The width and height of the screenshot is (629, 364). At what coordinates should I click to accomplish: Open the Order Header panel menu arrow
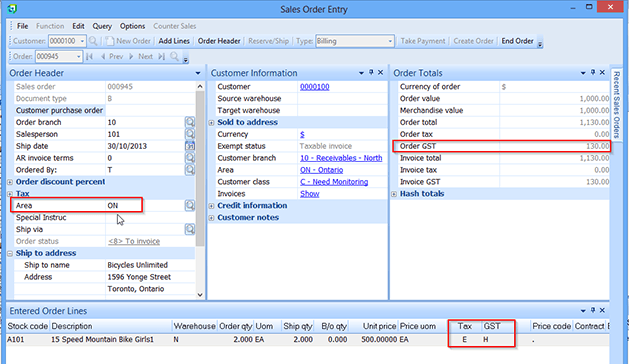click(198, 73)
